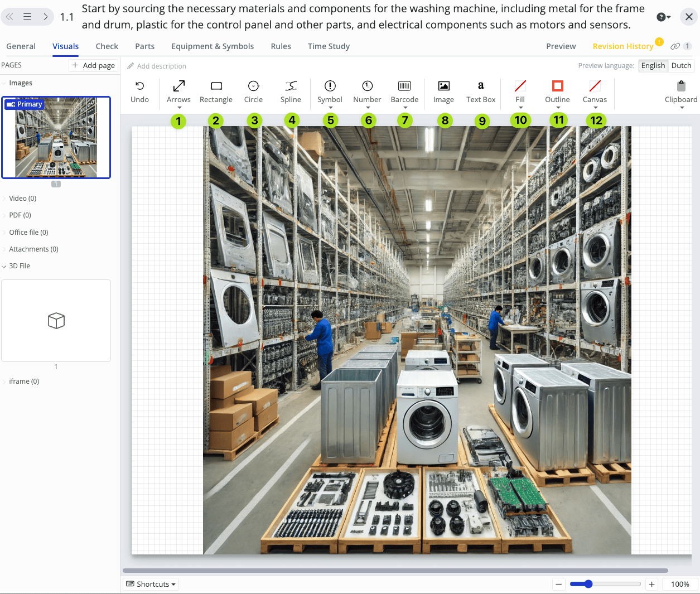
Task: Select the Barcode tool
Action: click(x=404, y=92)
